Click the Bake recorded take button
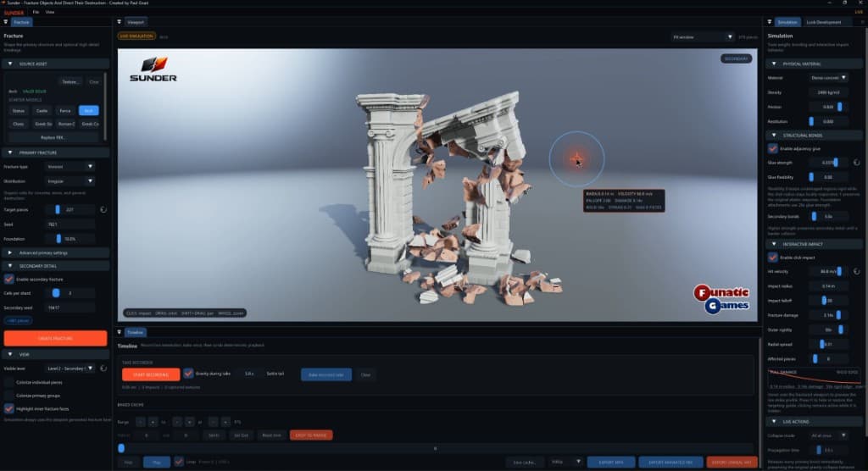868x471 pixels. point(326,374)
